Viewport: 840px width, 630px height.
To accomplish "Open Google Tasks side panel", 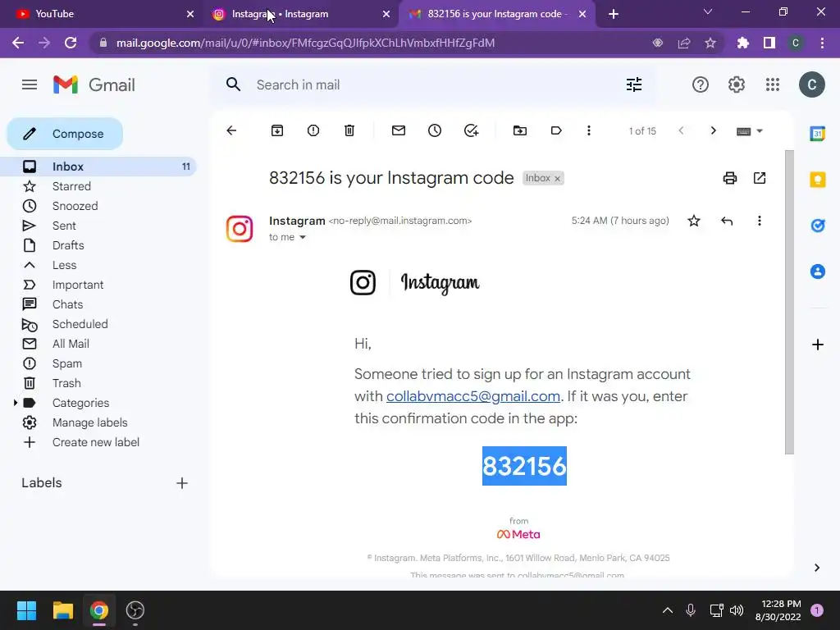I will (x=818, y=226).
